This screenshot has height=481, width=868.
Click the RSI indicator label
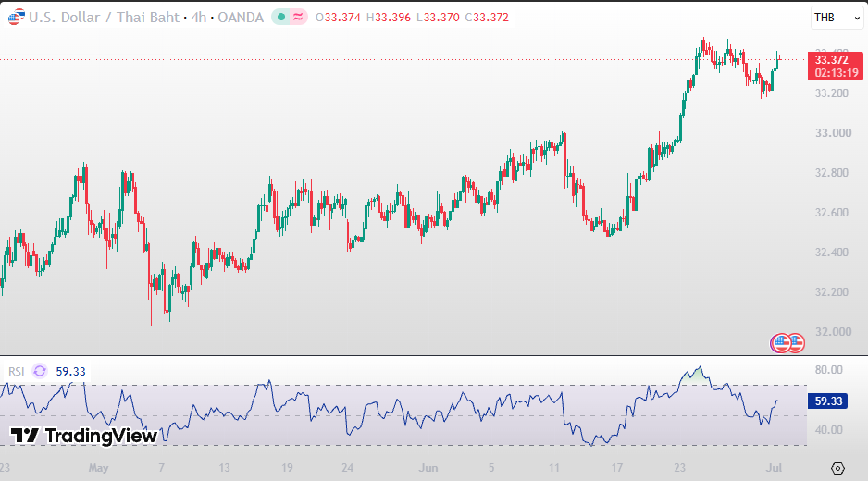tap(16, 371)
